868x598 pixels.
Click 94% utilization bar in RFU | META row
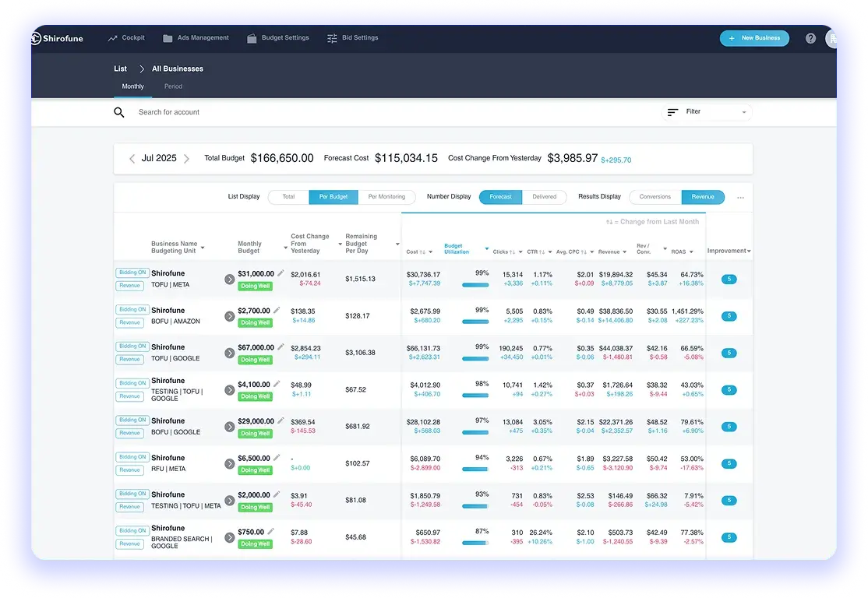475,470
